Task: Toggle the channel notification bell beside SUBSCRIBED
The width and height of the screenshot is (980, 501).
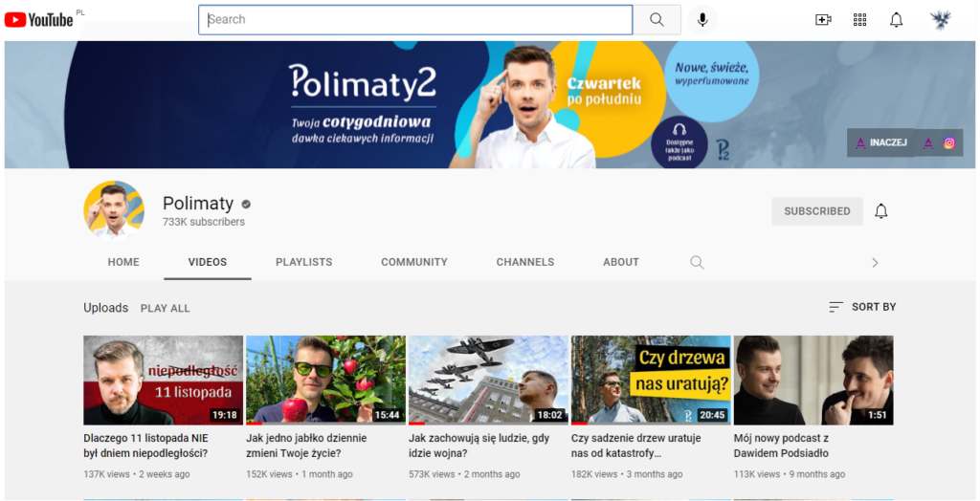Action: [881, 211]
